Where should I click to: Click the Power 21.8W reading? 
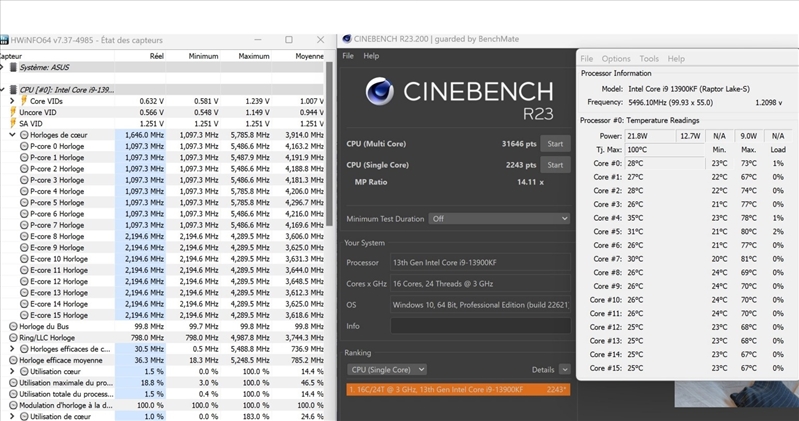click(x=637, y=136)
